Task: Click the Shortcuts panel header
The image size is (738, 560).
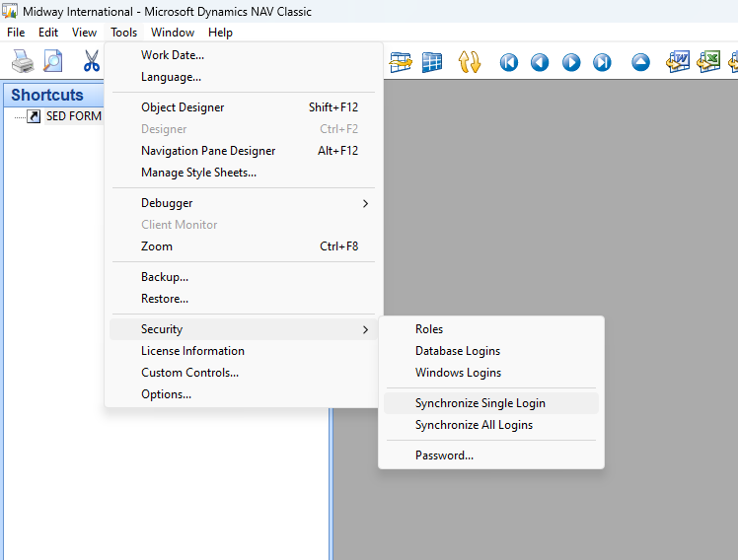Action: [x=54, y=95]
